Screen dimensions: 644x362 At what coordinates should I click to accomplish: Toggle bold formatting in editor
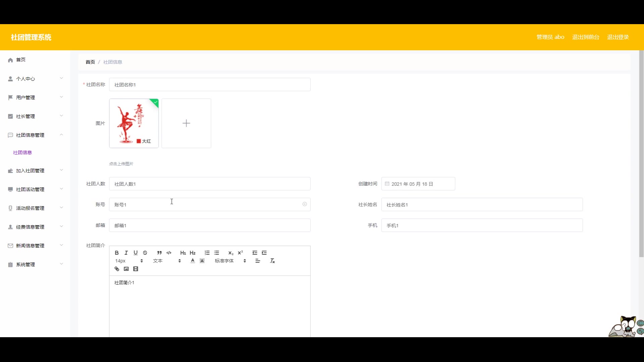click(x=117, y=253)
